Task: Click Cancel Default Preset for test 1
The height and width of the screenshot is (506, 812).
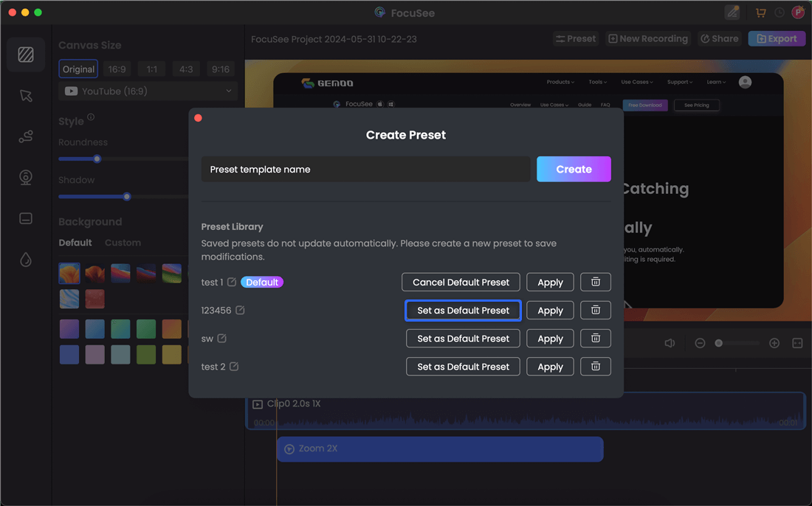Action: (x=461, y=282)
